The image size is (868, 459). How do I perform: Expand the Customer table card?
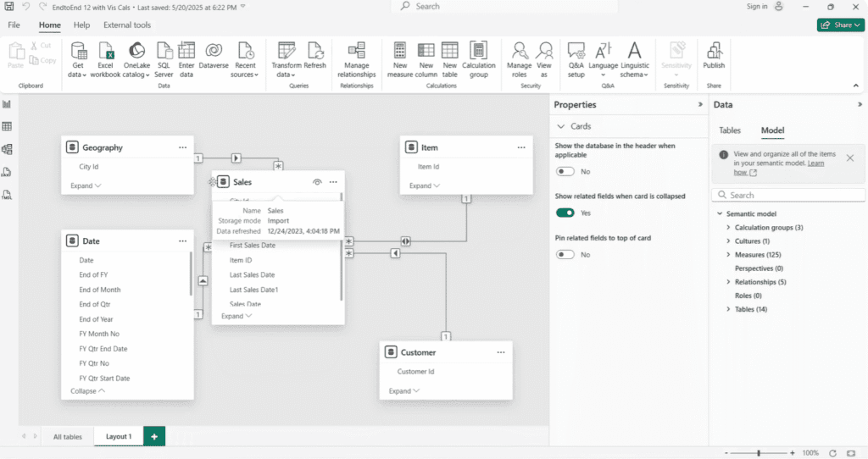point(404,391)
